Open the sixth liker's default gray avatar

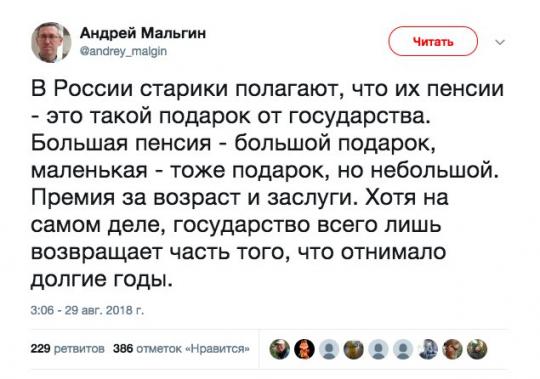click(x=403, y=349)
